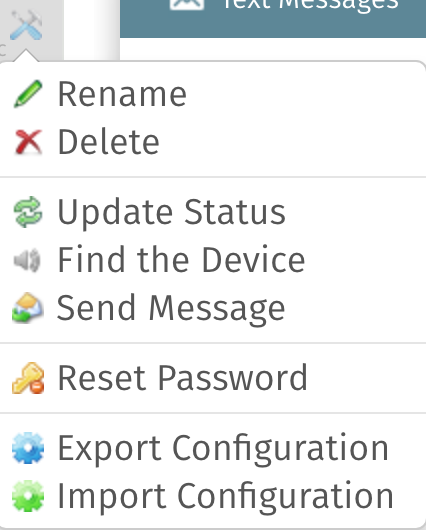
Task: Click the white area beside the tools icon
Action: click(x=92, y=29)
